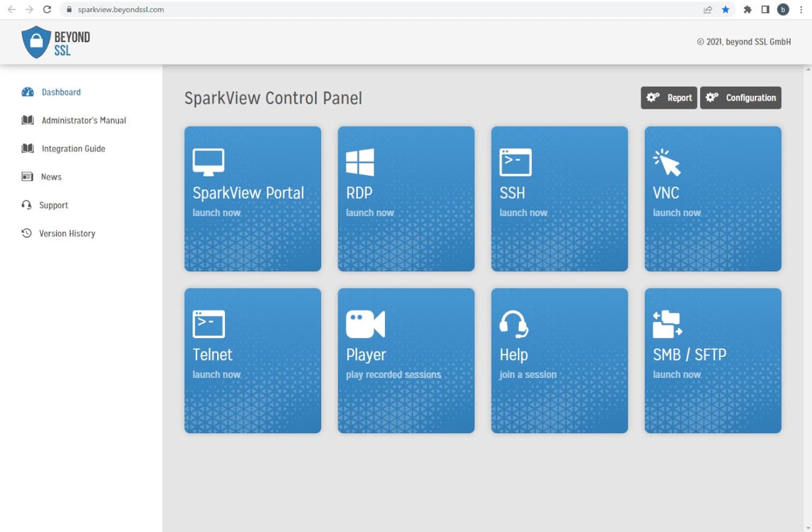Screen dimensions: 812x532
Task: Click launch now under RDP
Action: pyautogui.click(x=370, y=213)
